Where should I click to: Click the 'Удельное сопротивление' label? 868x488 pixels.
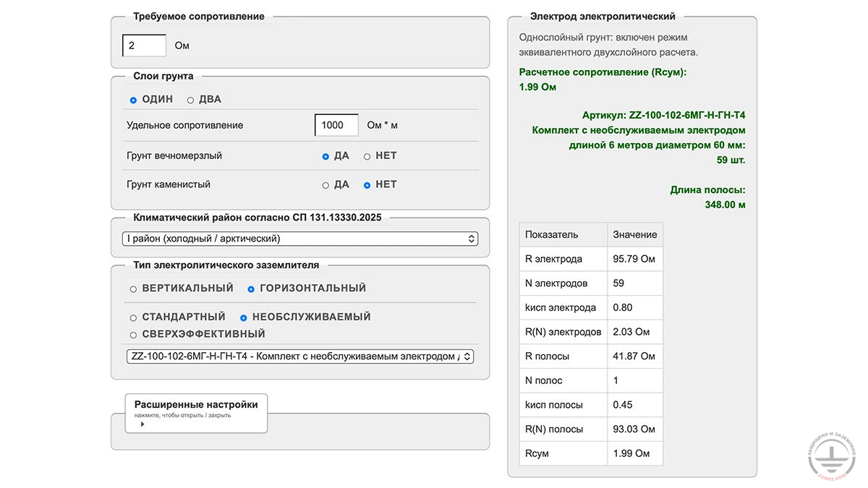coord(184,125)
